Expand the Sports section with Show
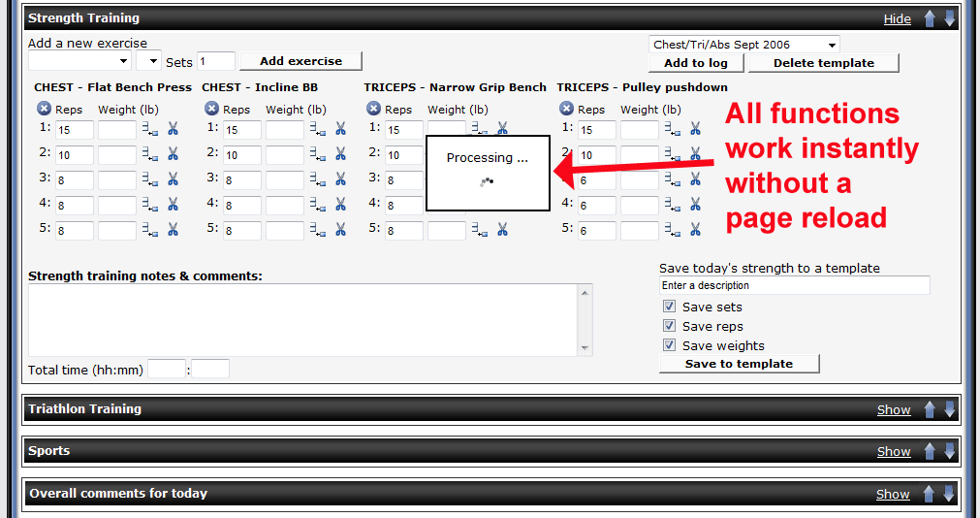The width and height of the screenshot is (980, 518). 893,452
